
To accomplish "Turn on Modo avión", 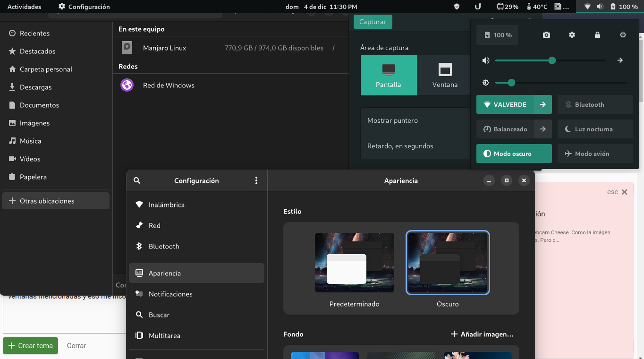I will 595,154.
